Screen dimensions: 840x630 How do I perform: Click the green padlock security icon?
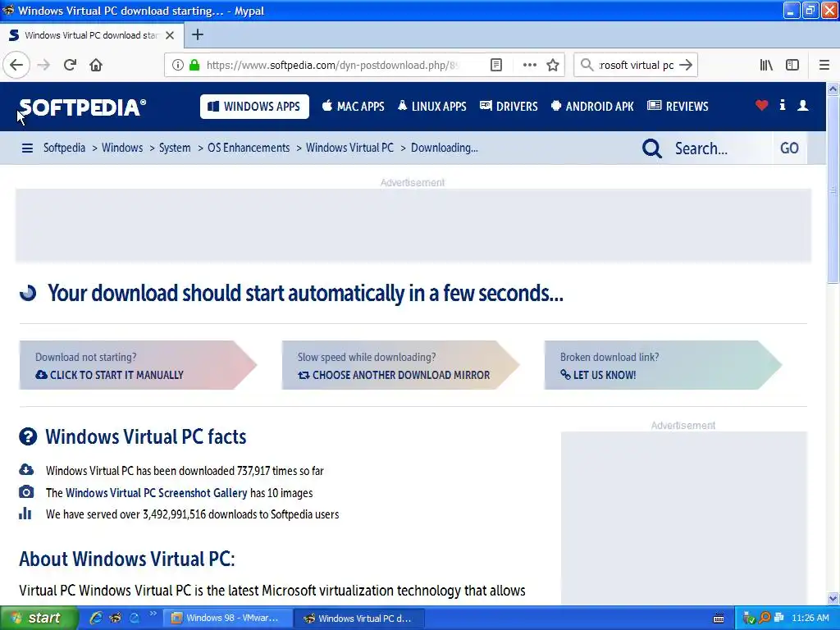pyautogui.click(x=194, y=66)
